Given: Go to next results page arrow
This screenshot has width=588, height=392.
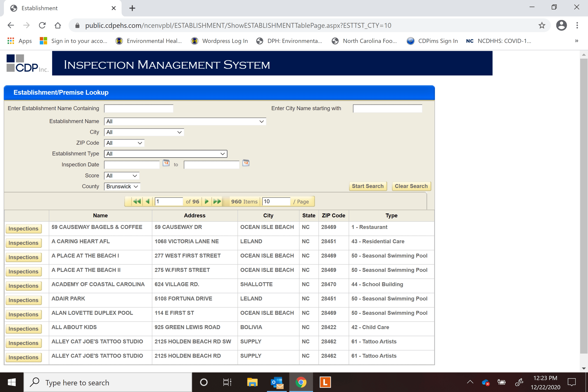Looking at the screenshot, I should click(206, 201).
